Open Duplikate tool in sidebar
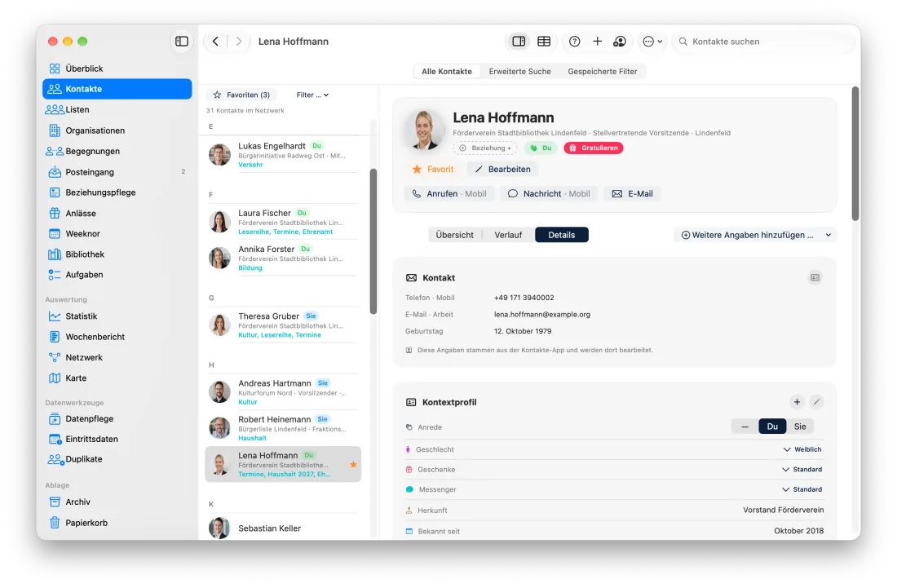Image resolution: width=897 pixels, height=588 pixels. pyautogui.click(x=117, y=459)
